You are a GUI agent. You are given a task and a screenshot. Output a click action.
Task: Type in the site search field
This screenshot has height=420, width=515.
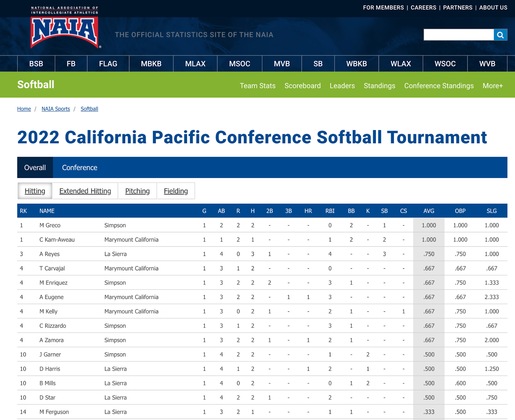(x=458, y=35)
